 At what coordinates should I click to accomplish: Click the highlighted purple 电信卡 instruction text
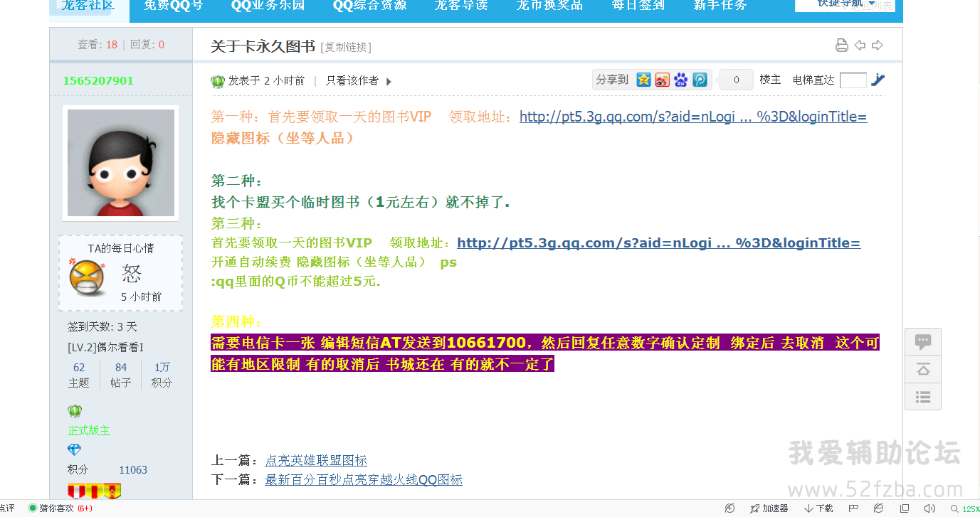(x=545, y=353)
